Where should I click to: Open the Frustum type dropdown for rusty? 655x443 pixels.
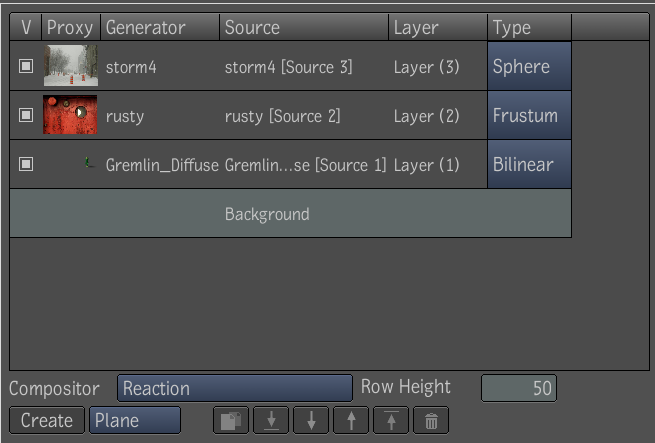[529, 115]
